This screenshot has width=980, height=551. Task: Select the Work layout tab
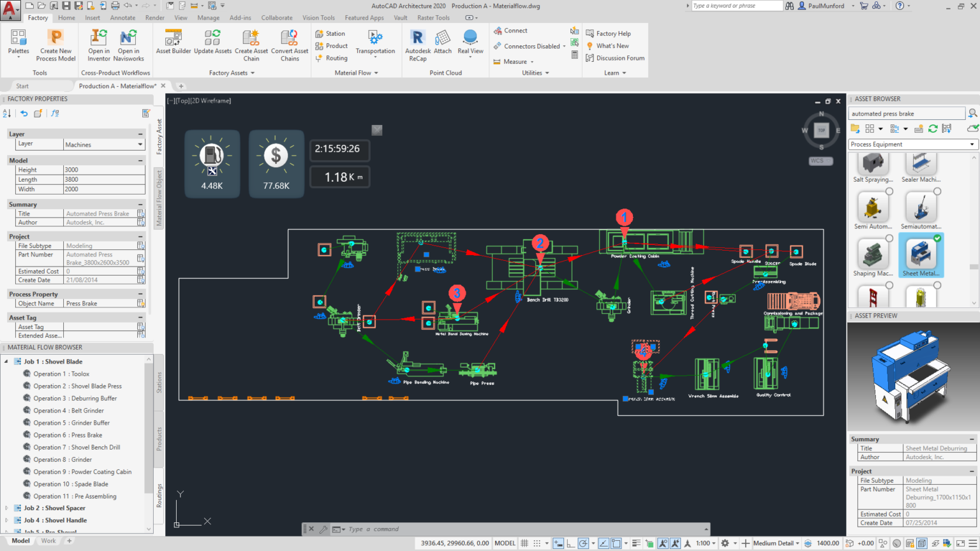(x=48, y=541)
